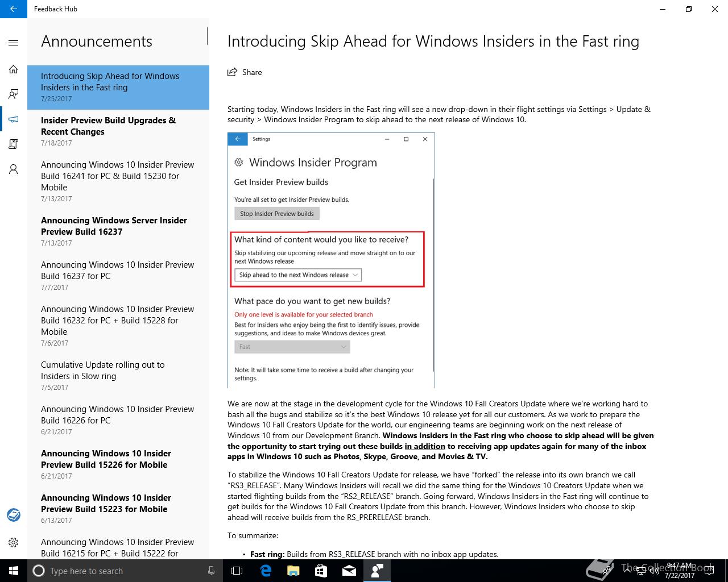The height and width of the screenshot is (582, 728).
Task: Open the Quests scroll icon
Action: point(14,144)
